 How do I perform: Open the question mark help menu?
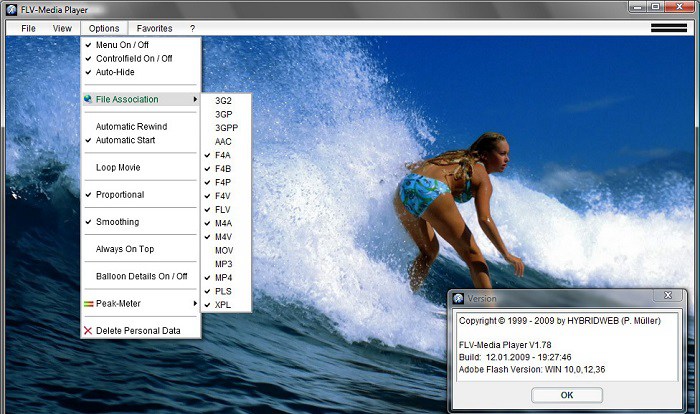click(192, 28)
